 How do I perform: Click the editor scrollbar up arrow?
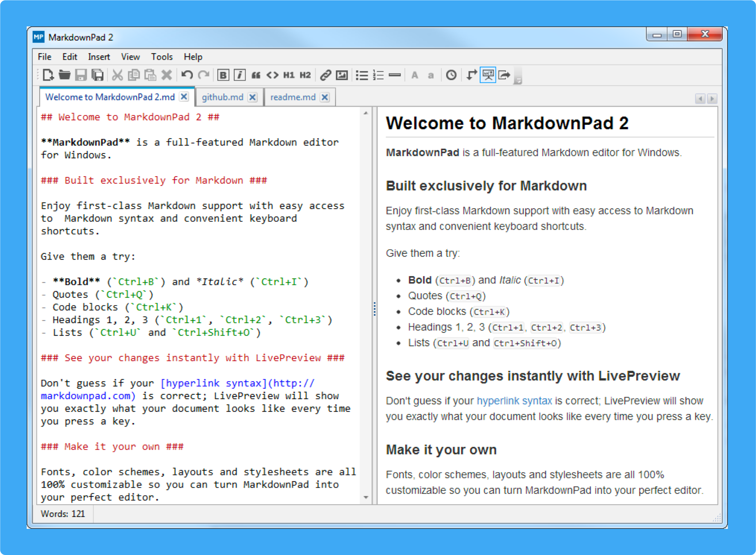coord(366,113)
